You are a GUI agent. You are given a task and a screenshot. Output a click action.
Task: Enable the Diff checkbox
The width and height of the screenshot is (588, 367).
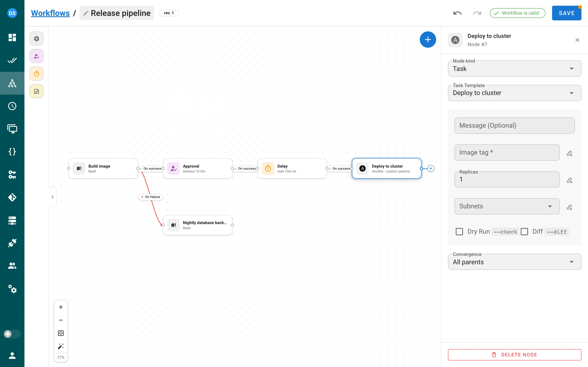524,232
